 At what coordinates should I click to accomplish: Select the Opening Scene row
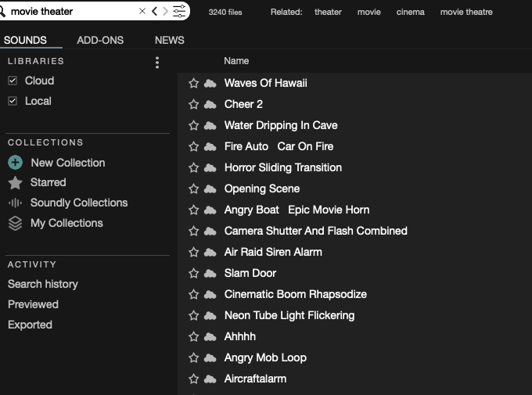(x=354, y=189)
